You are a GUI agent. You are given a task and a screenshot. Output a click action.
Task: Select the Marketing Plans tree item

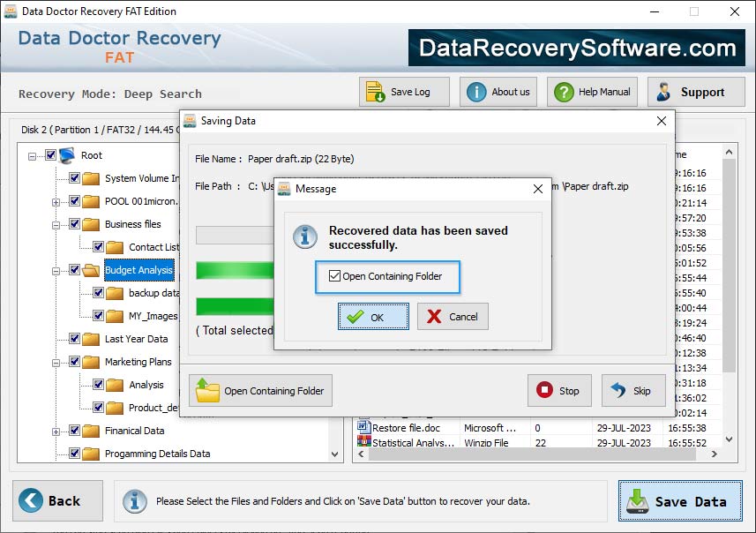tap(139, 362)
